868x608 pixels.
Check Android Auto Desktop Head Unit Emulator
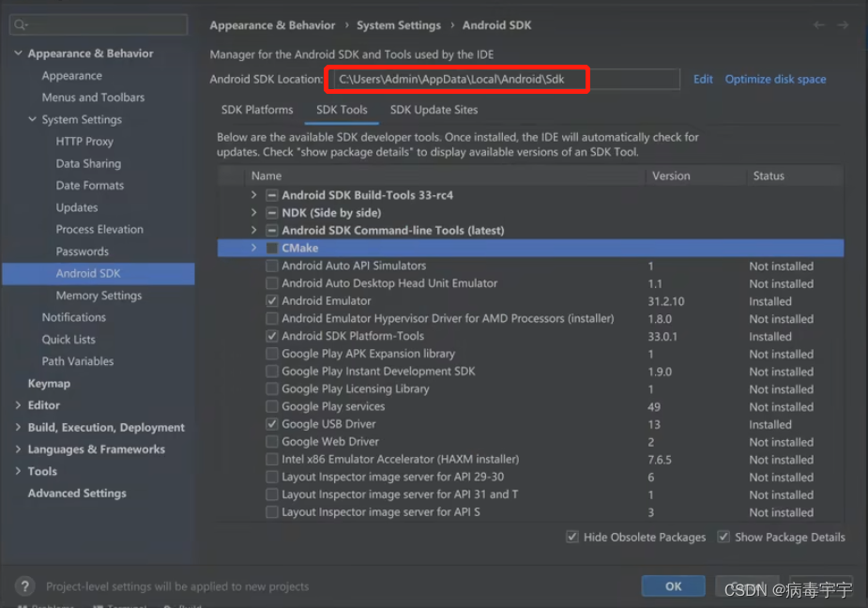pos(272,283)
